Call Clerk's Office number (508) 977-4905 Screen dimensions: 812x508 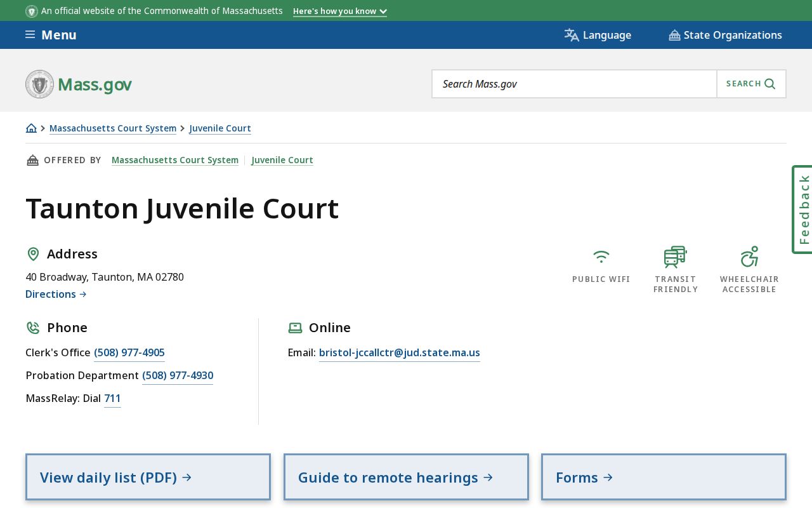pos(129,352)
